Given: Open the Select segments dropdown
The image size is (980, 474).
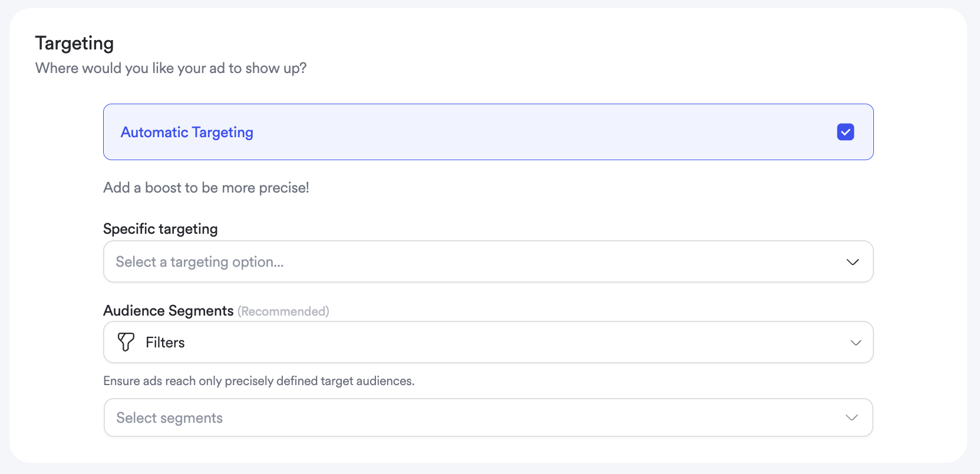Looking at the screenshot, I should pyautogui.click(x=488, y=417).
